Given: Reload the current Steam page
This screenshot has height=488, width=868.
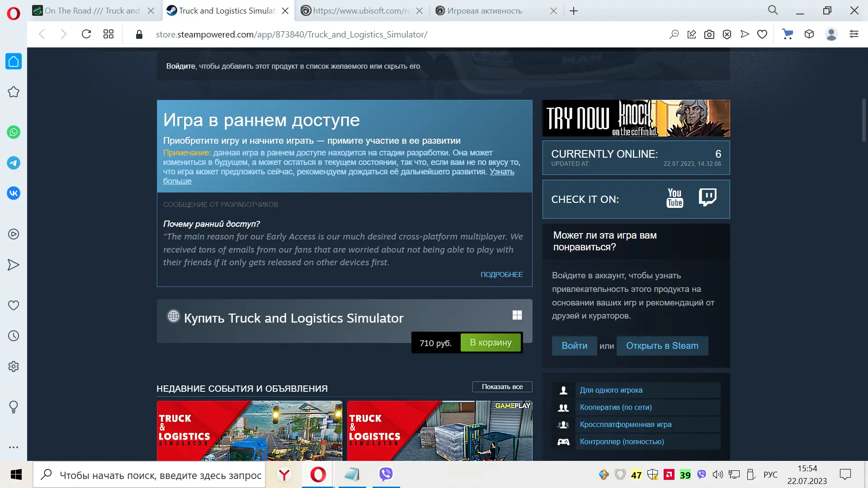Looking at the screenshot, I should click(86, 34).
